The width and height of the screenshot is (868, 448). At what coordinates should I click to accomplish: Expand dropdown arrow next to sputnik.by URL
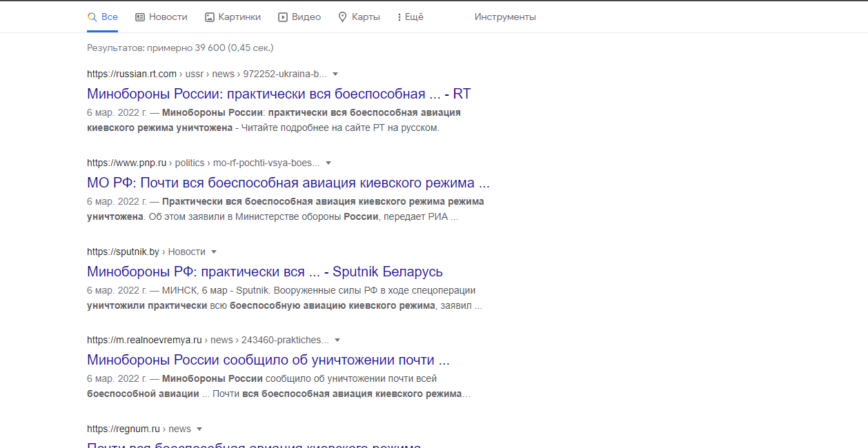[x=214, y=252]
